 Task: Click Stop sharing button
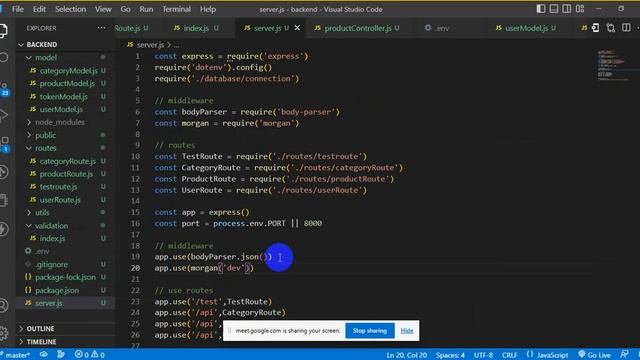click(370, 331)
